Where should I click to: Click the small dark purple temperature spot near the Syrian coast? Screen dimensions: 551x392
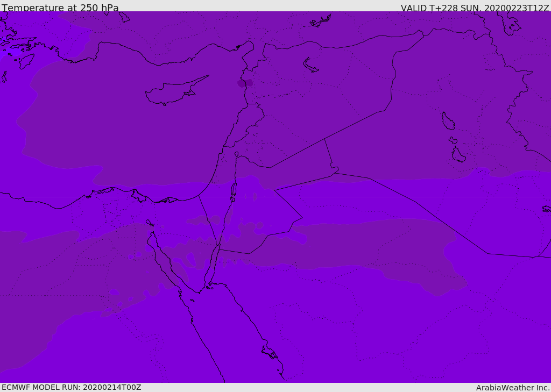coord(245,83)
